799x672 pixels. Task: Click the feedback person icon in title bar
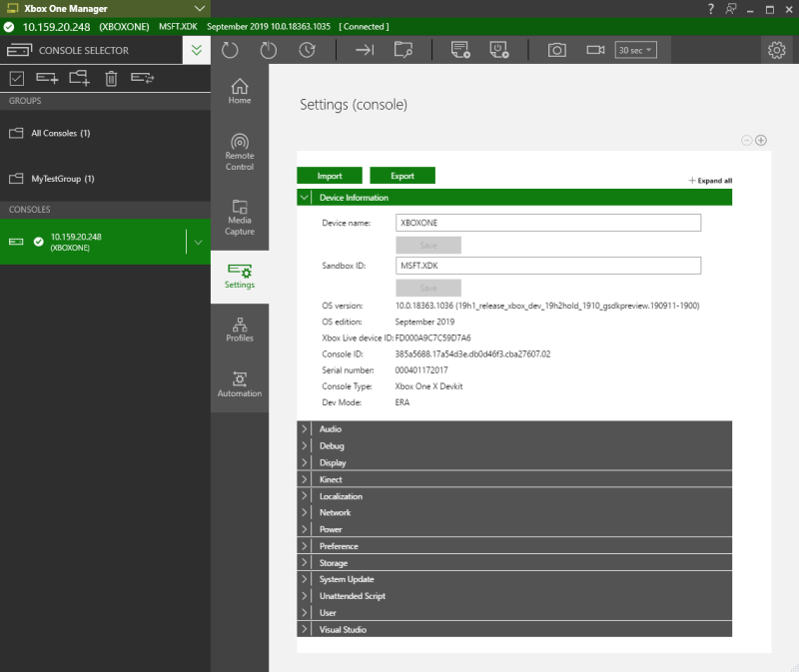click(731, 9)
